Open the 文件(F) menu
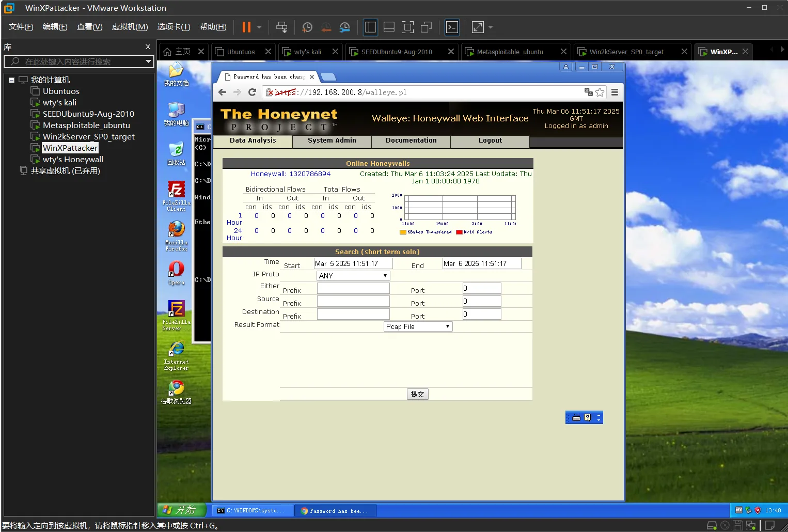The image size is (788, 532). coord(21,27)
